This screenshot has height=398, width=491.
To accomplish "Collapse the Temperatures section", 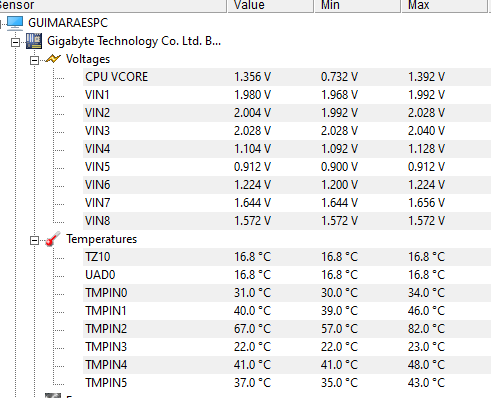I will pyautogui.click(x=34, y=240).
